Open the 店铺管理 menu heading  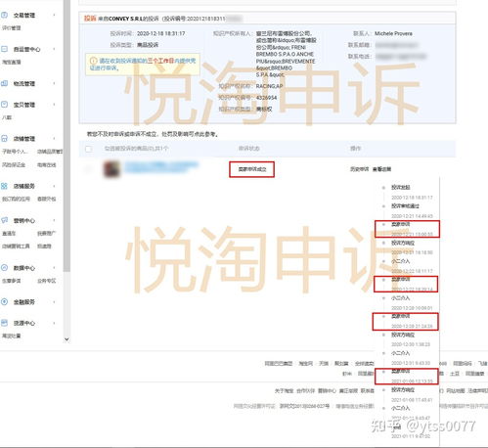pos(24,139)
